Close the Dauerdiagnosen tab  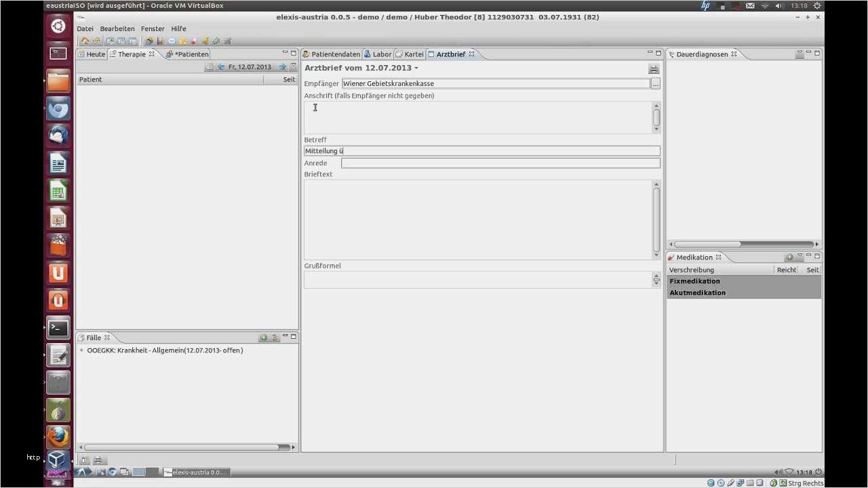point(734,54)
